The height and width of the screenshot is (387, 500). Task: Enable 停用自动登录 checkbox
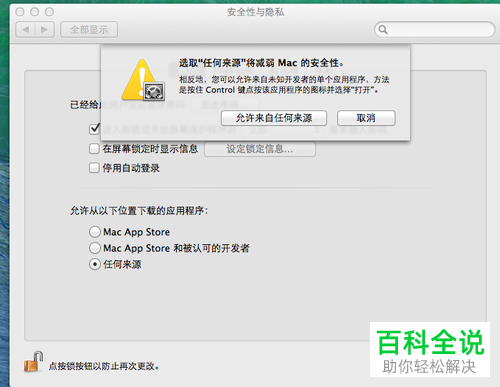tap(94, 168)
